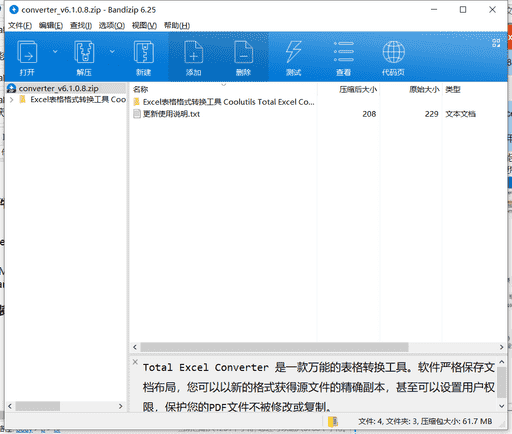This screenshot has height=434, width=512.
Task: Click the folder icon in file list
Action: click(x=137, y=102)
